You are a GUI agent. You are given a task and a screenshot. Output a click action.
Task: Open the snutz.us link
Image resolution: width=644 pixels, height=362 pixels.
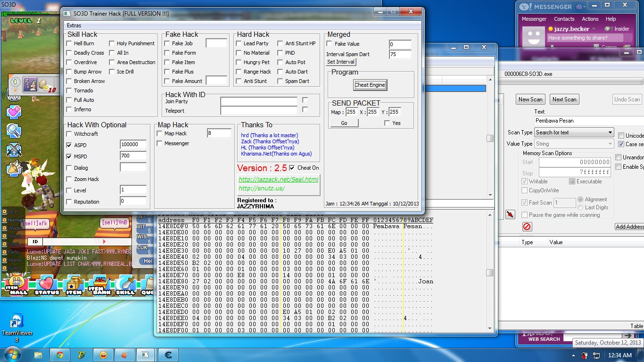coord(262,188)
